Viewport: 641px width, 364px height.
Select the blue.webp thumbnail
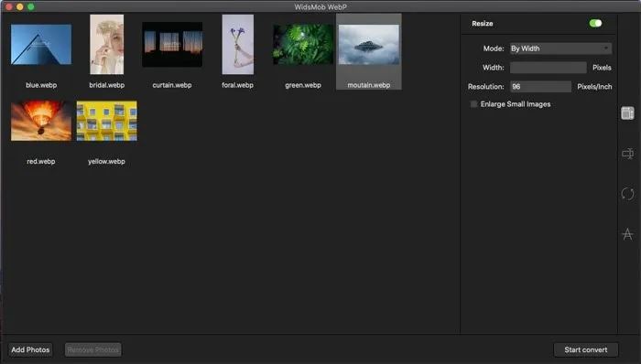pos(41,45)
